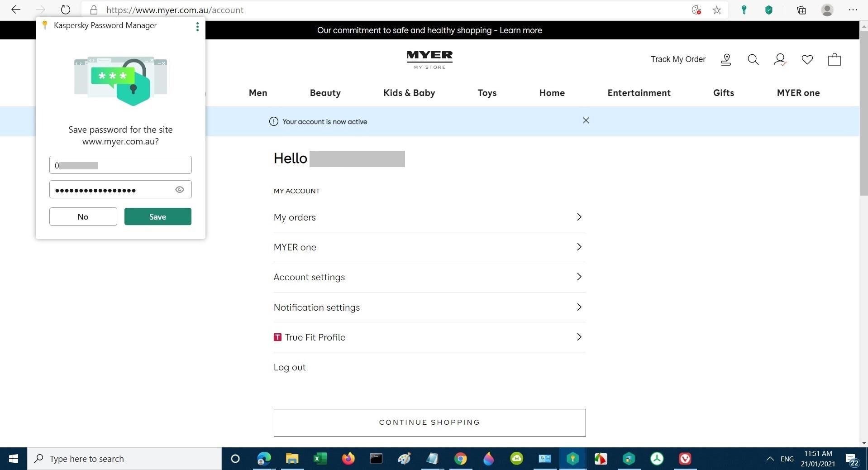Open the Myer search magnifier icon
The image size is (868, 470).
[753, 59]
